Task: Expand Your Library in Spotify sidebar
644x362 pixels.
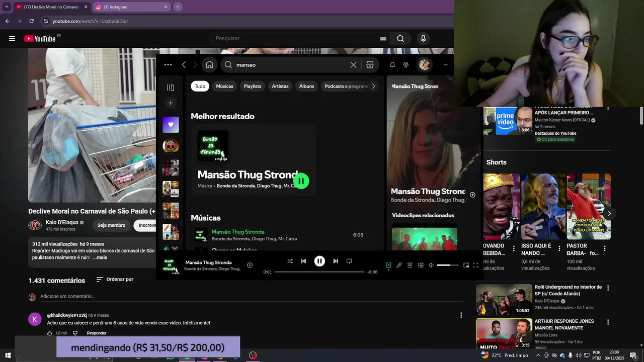Action: click(171, 87)
